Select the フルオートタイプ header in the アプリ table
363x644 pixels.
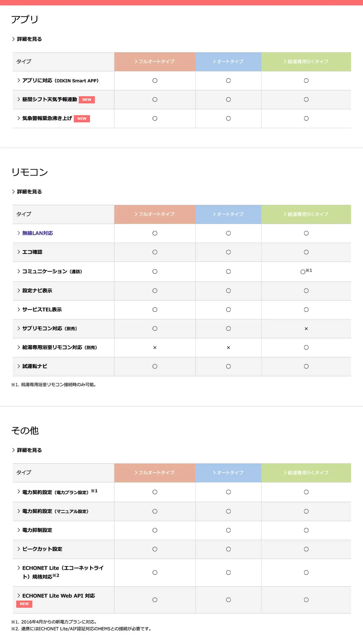point(155,62)
